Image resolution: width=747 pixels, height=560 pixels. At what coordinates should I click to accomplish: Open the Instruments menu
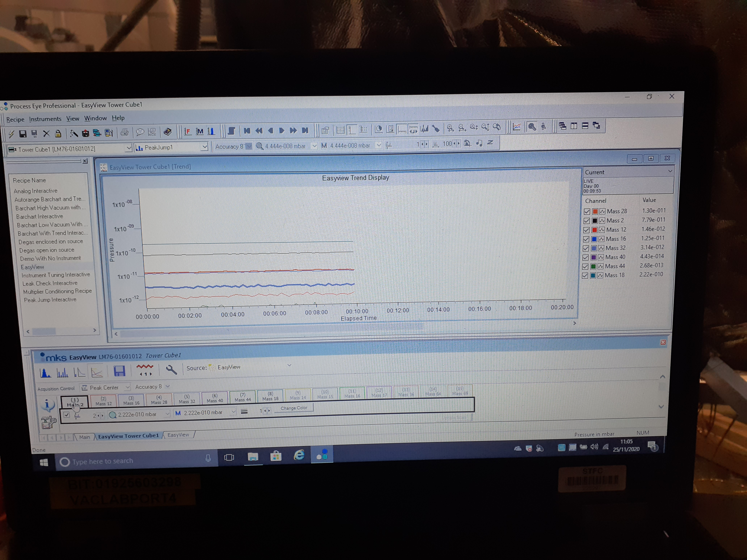click(x=45, y=119)
